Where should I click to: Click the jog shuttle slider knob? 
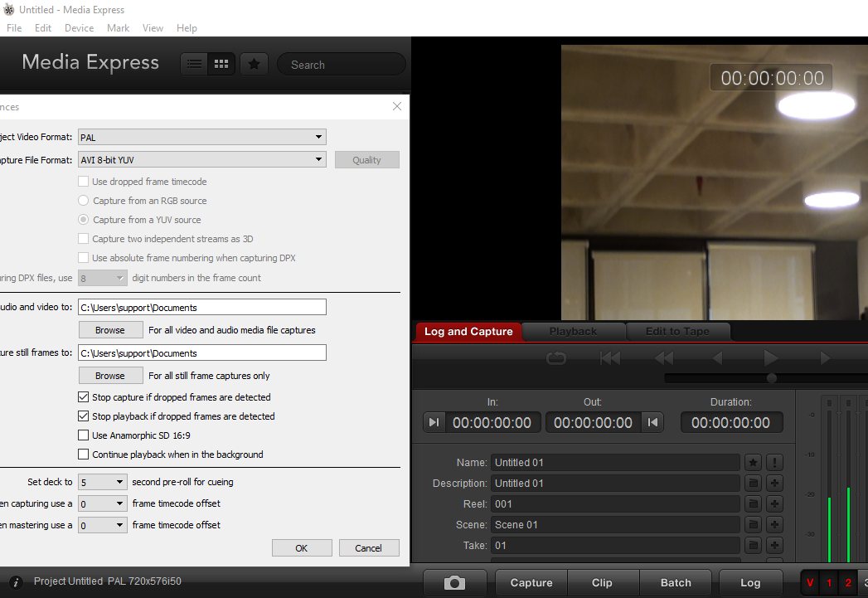(771, 378)
